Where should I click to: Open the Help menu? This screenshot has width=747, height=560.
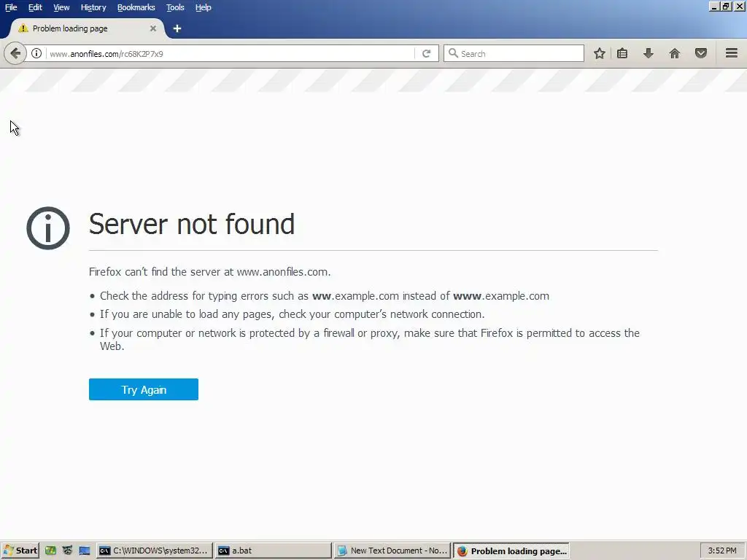204,7
